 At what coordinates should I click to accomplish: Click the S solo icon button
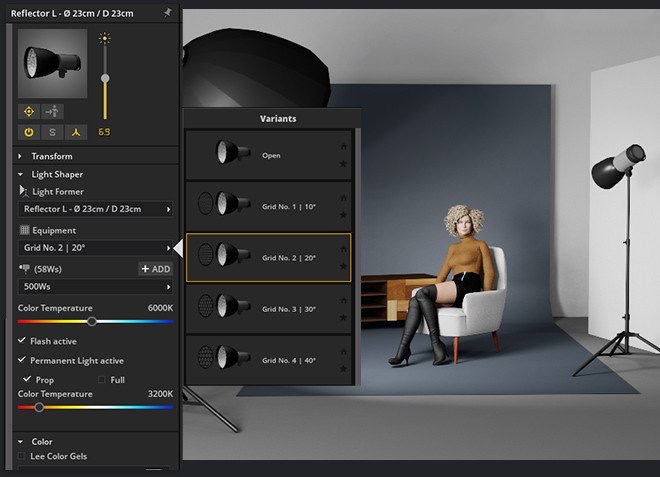pyautogui.click(x=52, y=132)
